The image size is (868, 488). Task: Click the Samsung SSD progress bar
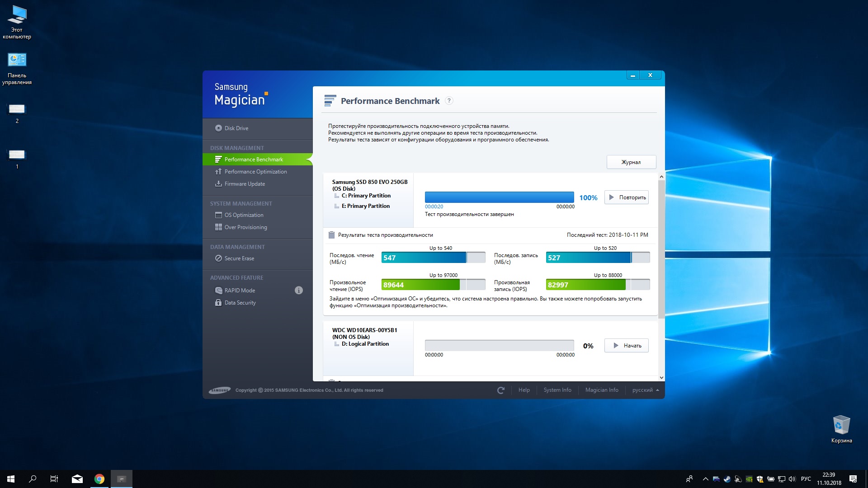pyautogui.click(x=499, y=197)
